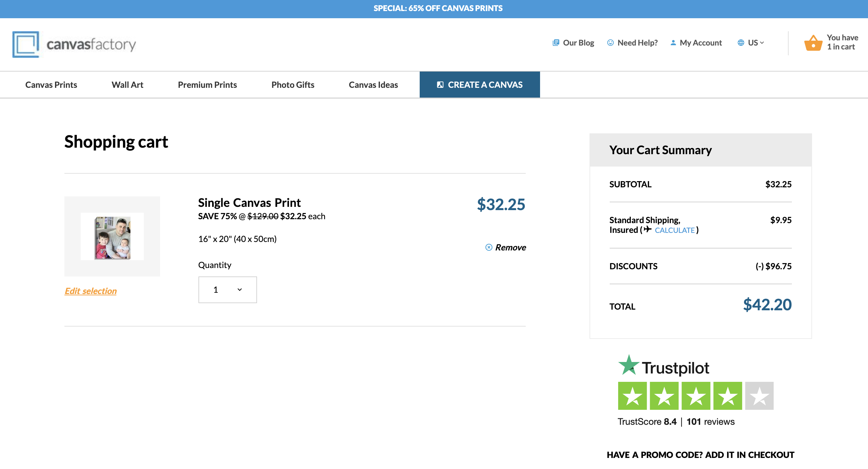Click the Remove circle-x icon
868x469 pixels.
coord(489,247)
